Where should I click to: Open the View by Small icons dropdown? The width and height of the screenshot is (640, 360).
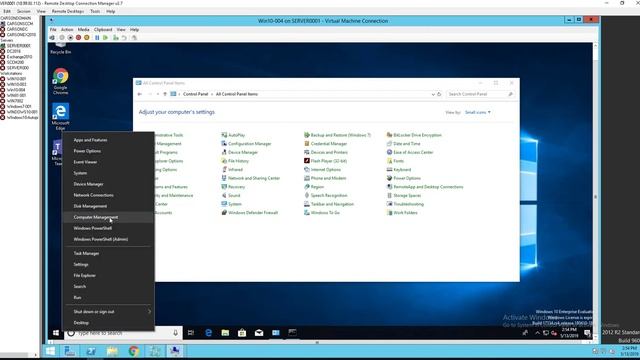pyautogui.click(x=478, y=112)
